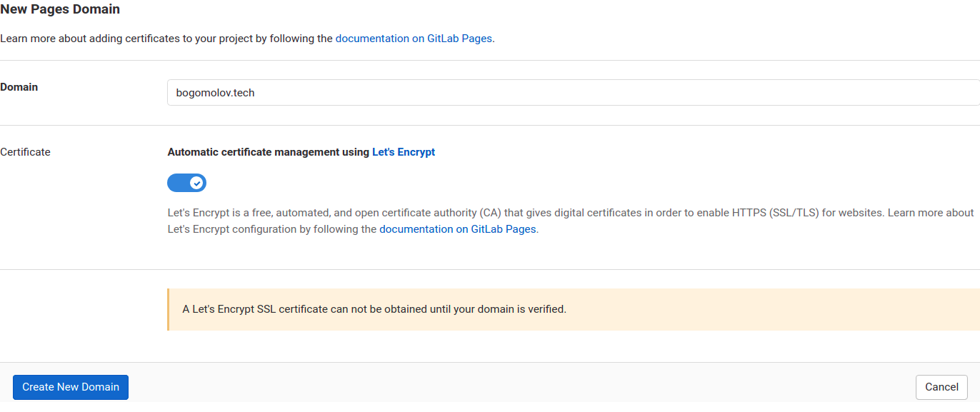Click Automatic certificate management heading text
Viewport: 980px width, 412px height.
point(269,152)
